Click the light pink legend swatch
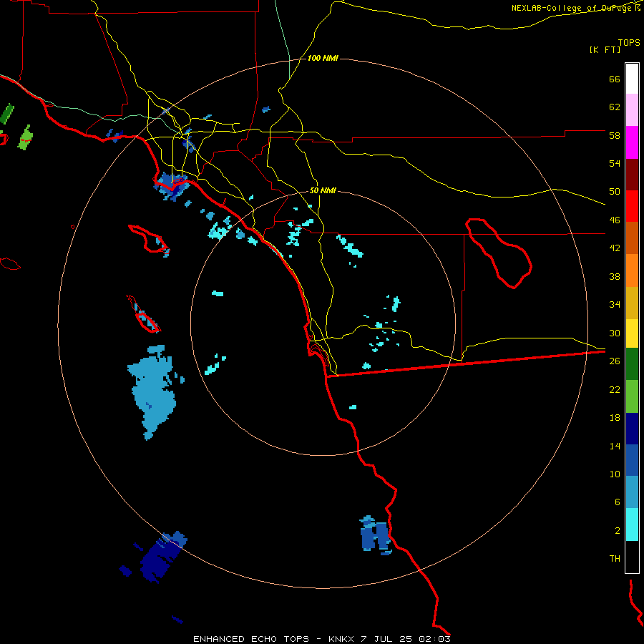The image size is (644, 644). pos(632,109)
